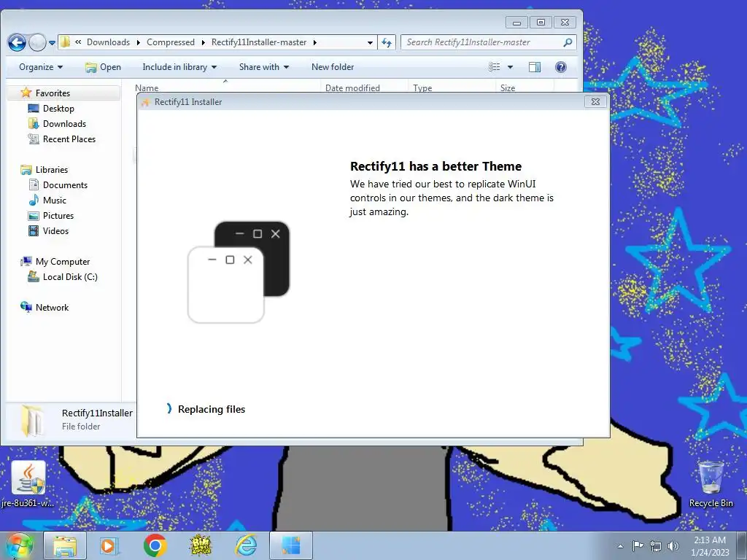Image resolution: width=747 pixels, height=560 pixels.
Task: Switch to Rectify11 Installer taskbar button
Action: pyautogui.click(x=291, y=545)
